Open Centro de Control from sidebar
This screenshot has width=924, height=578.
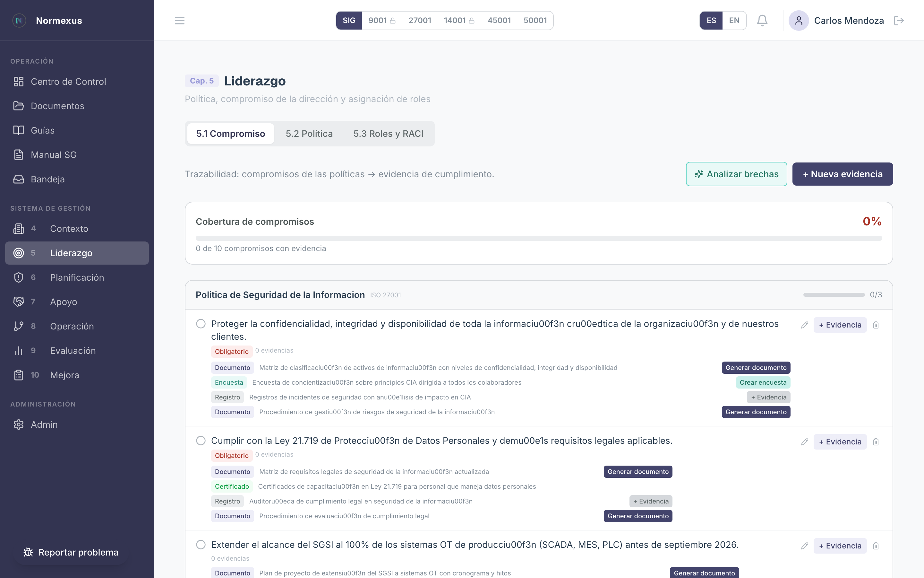pyautogui.click(x=77, y=82)
